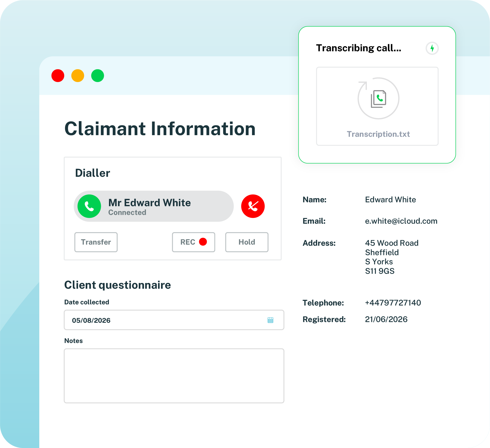
Task: Hang up with the red end-call button
Action: pos(253,206)
